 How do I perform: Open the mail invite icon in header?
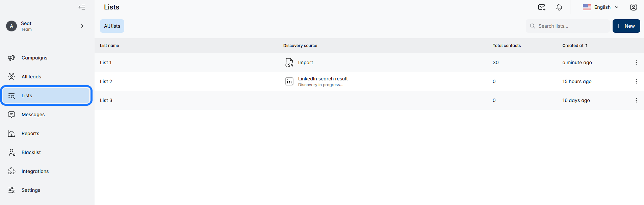[542, 7]
